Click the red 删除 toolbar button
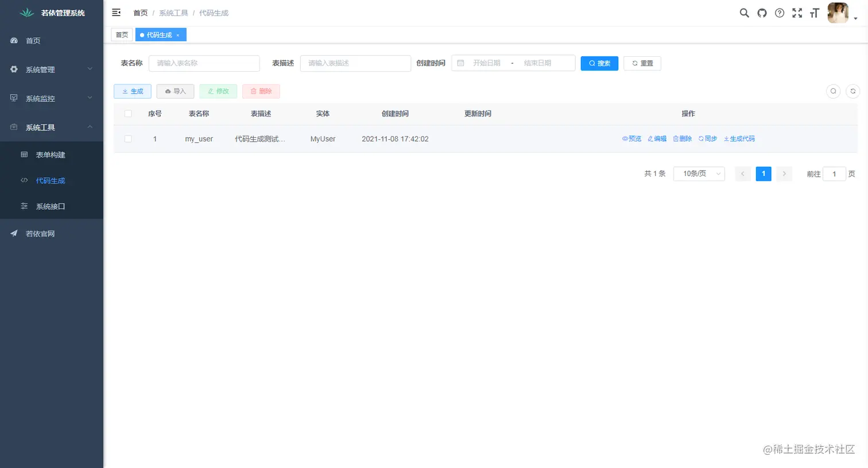 pos(261,91)
